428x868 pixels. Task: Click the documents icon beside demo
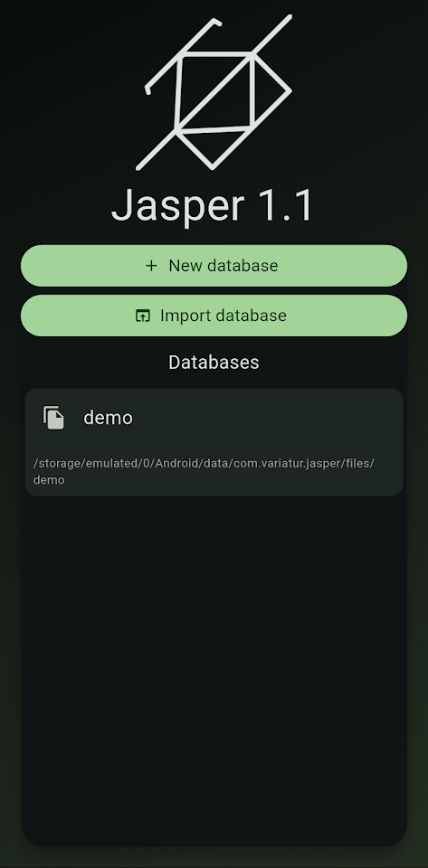(53, 418)
